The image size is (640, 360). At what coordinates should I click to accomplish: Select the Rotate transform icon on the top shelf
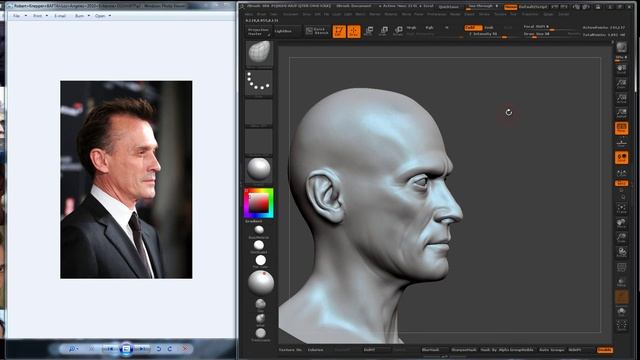pyautogui.click(x=398, y=31)
